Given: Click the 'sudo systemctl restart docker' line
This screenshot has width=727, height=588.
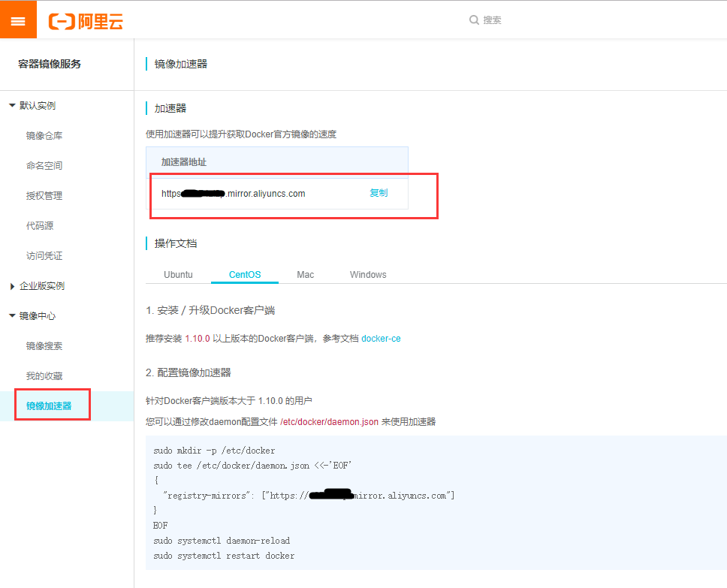Looking at the screenshot, I should pos(224,556).
